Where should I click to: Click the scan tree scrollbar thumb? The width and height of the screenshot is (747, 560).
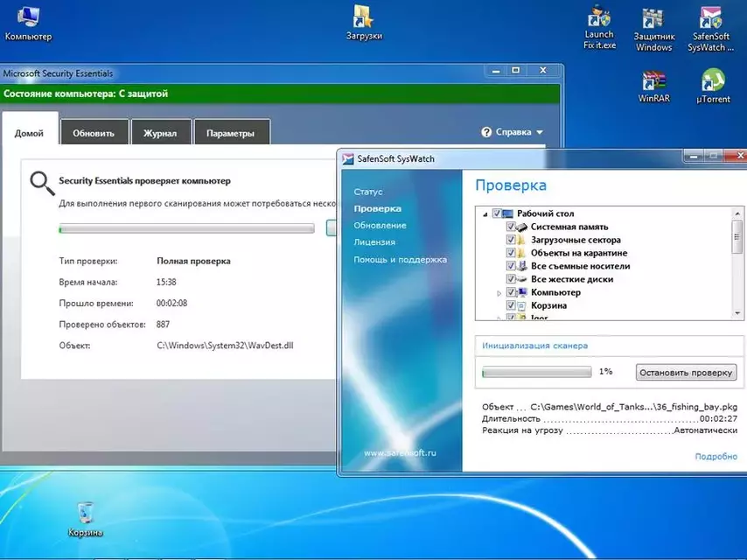pos(737,237)
